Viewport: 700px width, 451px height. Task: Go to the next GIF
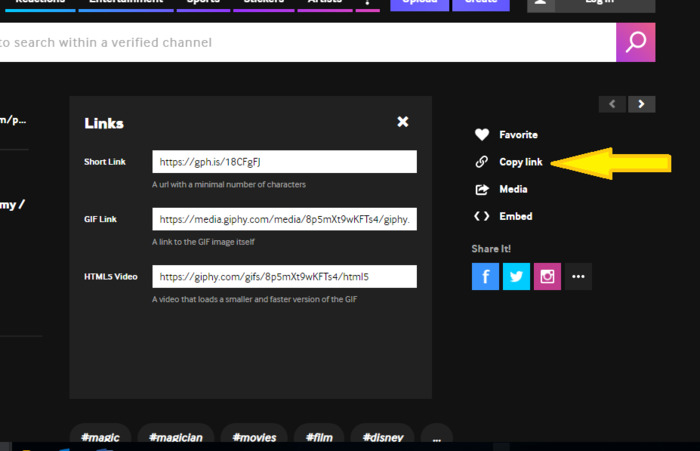pyautogui.click(x=642, y=104)
